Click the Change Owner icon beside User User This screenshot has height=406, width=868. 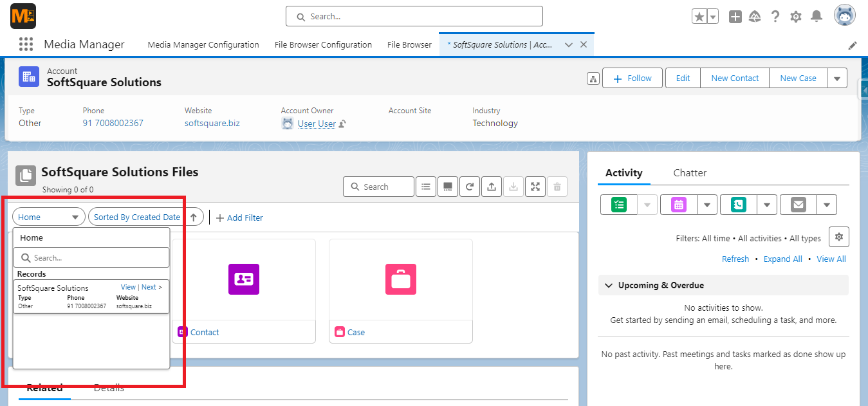click(x=342, y=124)
